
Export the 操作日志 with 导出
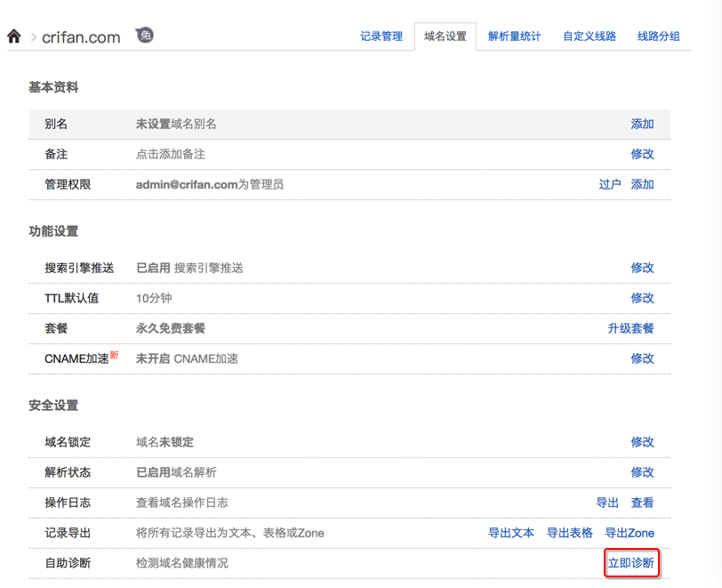point(607,503)
